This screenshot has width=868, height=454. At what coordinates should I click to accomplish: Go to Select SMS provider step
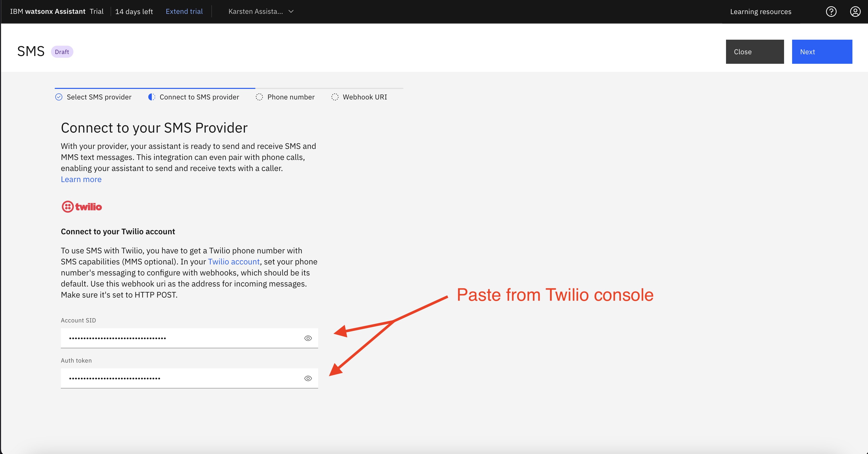coord(99,97)
